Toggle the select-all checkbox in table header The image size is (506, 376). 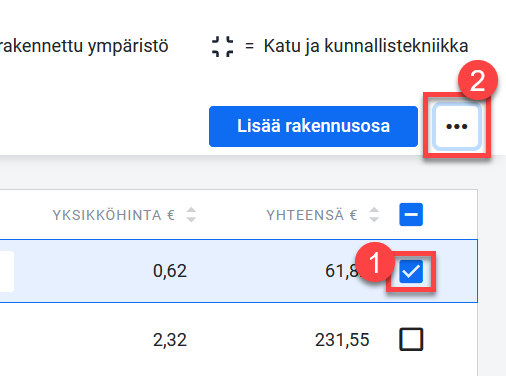tap(411, 214)
